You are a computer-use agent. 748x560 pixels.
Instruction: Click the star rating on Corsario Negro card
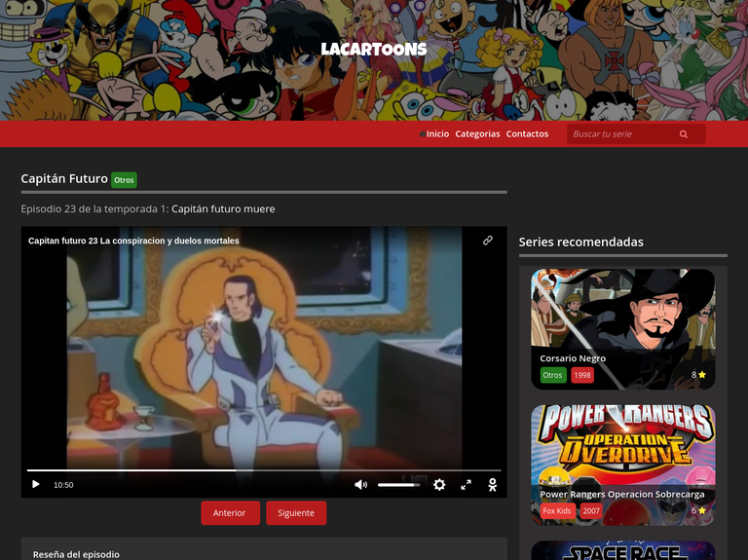point(698,375)
